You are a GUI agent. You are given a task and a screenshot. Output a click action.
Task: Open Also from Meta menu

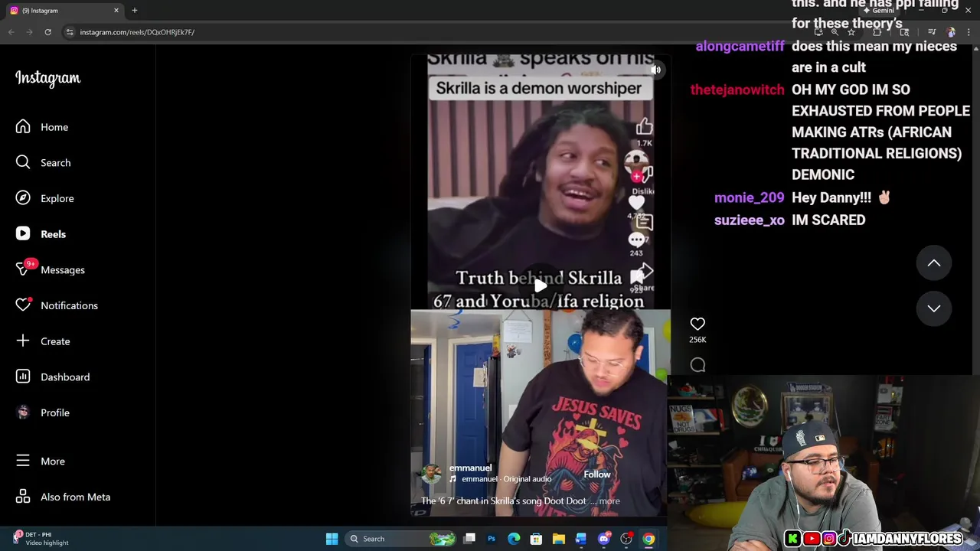(64, 497)
